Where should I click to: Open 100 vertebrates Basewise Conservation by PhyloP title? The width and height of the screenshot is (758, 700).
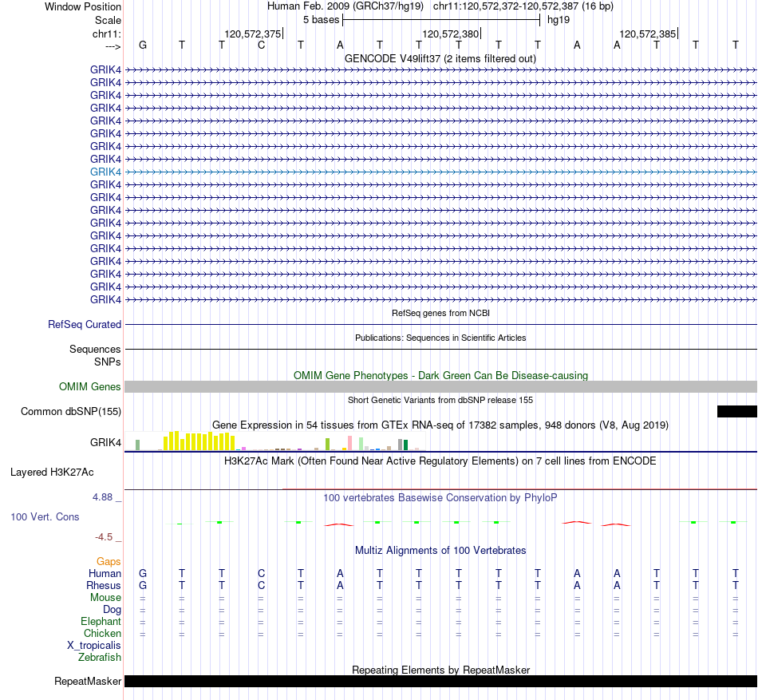pyautogui.click(x=440, y=497)
